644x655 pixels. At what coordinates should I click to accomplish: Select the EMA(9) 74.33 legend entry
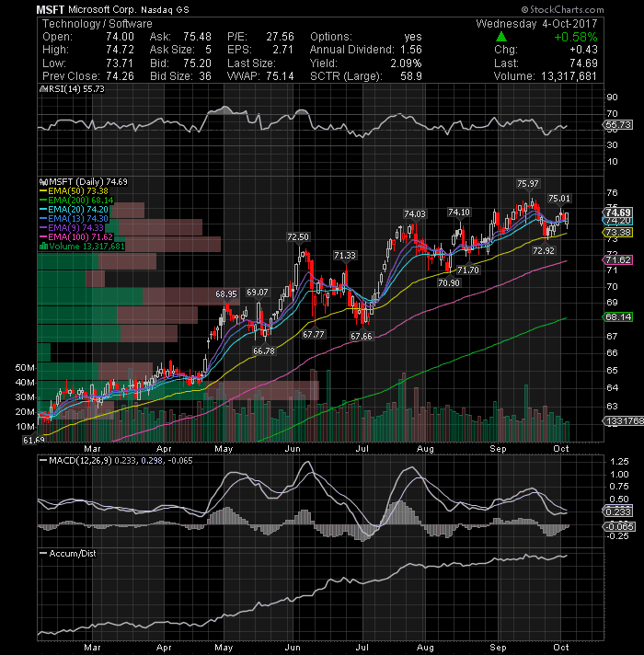(x=72, y=227)
